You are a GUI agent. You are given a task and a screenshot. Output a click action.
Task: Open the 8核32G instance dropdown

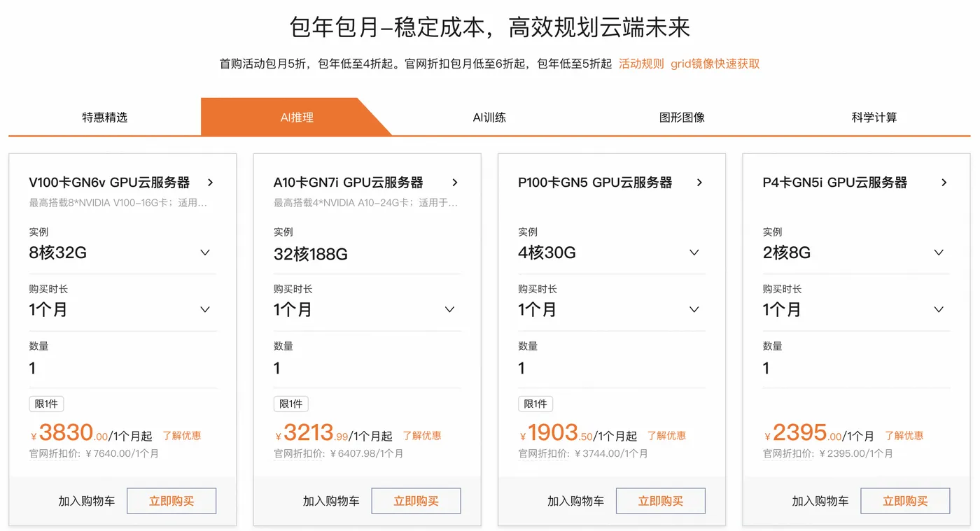[x=205, y=253]
